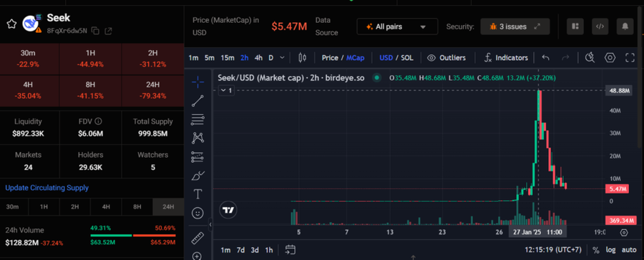Select the forecasting position tool
Image resolution: width=644 pixels, height=260 pixels.
197,156
